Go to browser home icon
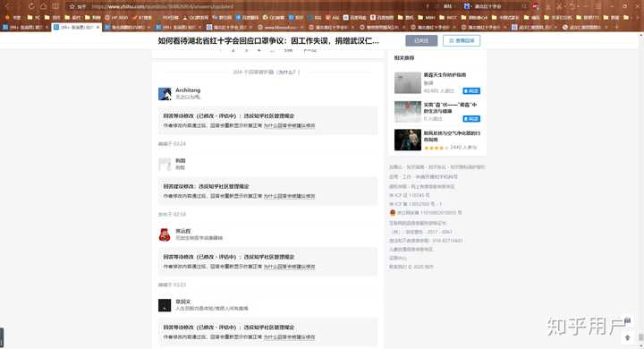 coord(44,6)
